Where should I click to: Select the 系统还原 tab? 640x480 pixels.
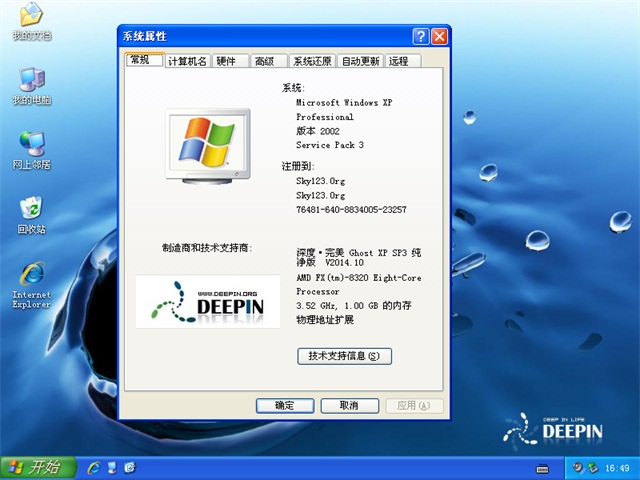point(311,61)
